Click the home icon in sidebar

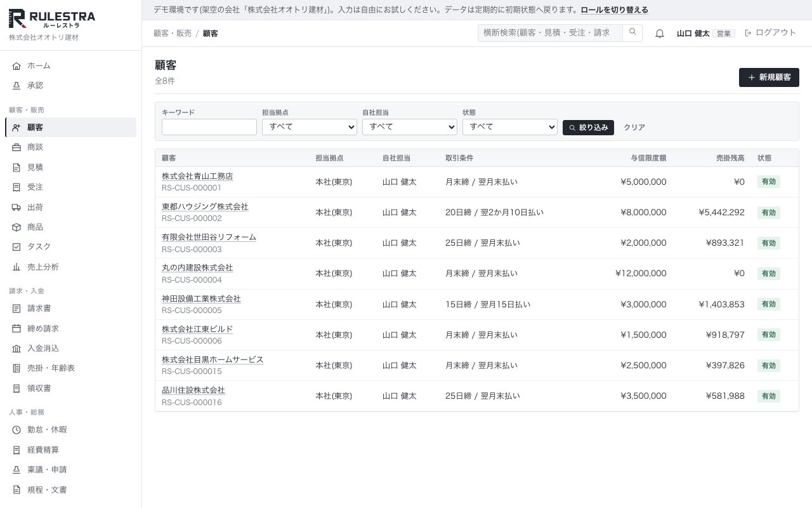point(16,66)
